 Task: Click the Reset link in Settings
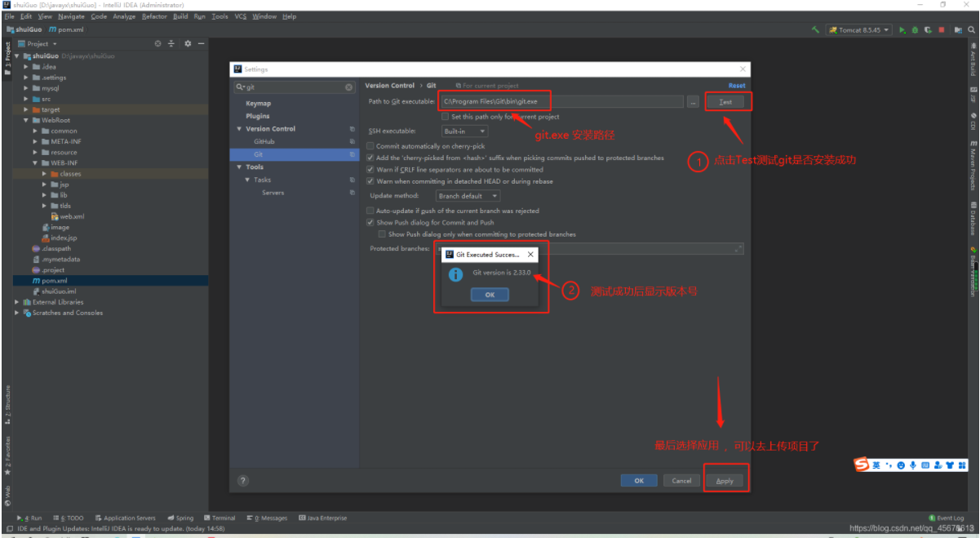pos(737,86)
